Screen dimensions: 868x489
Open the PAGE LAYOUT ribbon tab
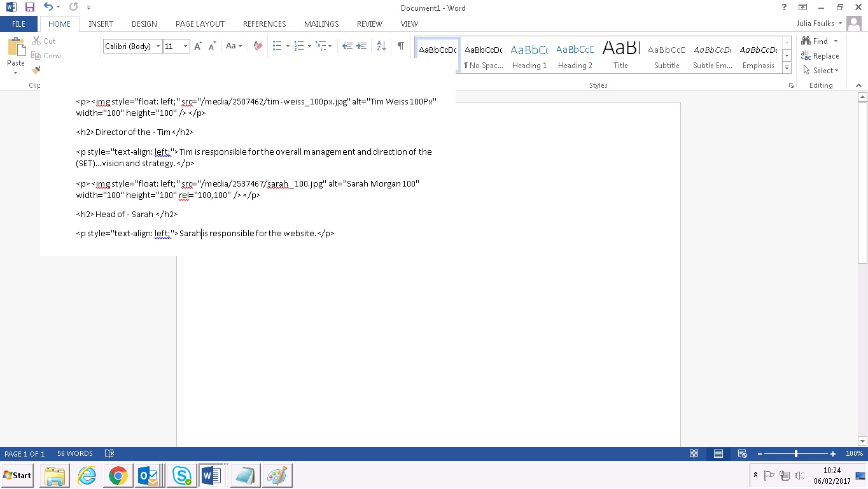coord(200,24)
